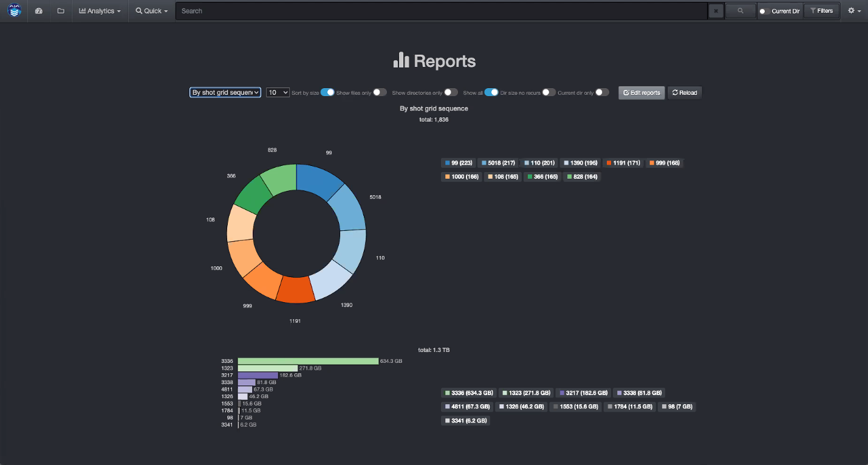
Task: Click the green 634.3 GB bar
Action: tap(307, 360)
